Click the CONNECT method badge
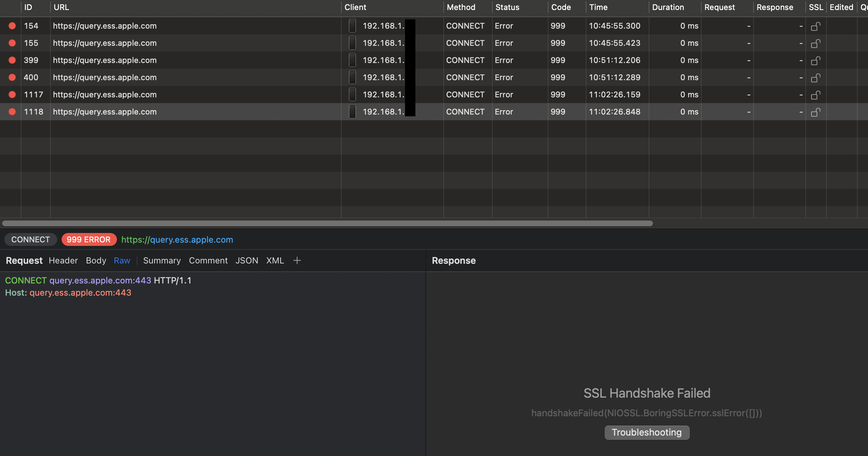Screen dimensions: 868x456 coord(30,239)
